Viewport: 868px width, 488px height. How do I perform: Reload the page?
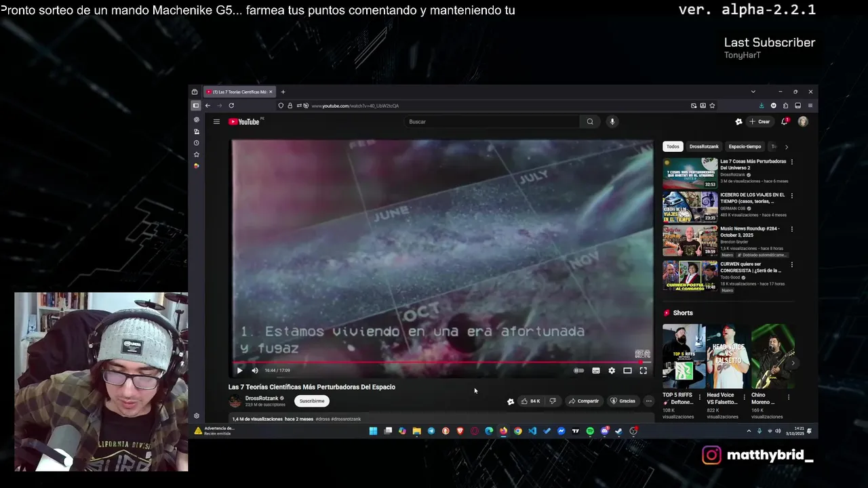231,106
